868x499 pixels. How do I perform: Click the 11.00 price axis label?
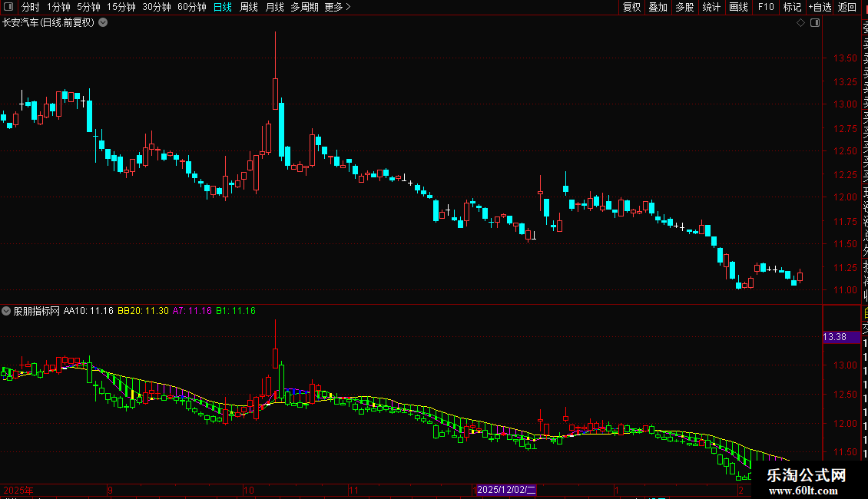tap(845, 290)
